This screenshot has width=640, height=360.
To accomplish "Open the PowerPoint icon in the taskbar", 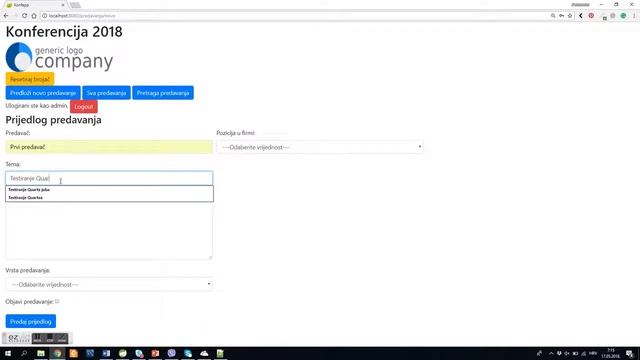I will pos(155,353).
